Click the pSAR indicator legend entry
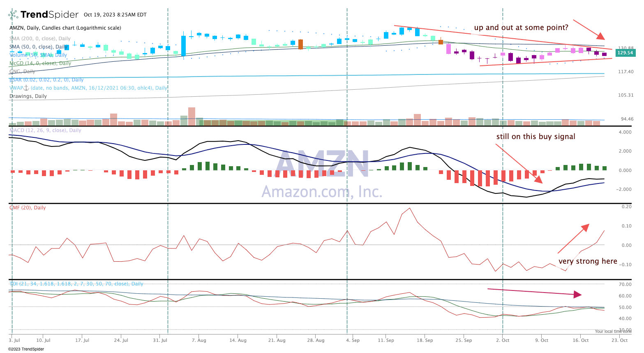The width and height of the screenshot is (644, 353). pyautogui.click(x=46, y=80)
